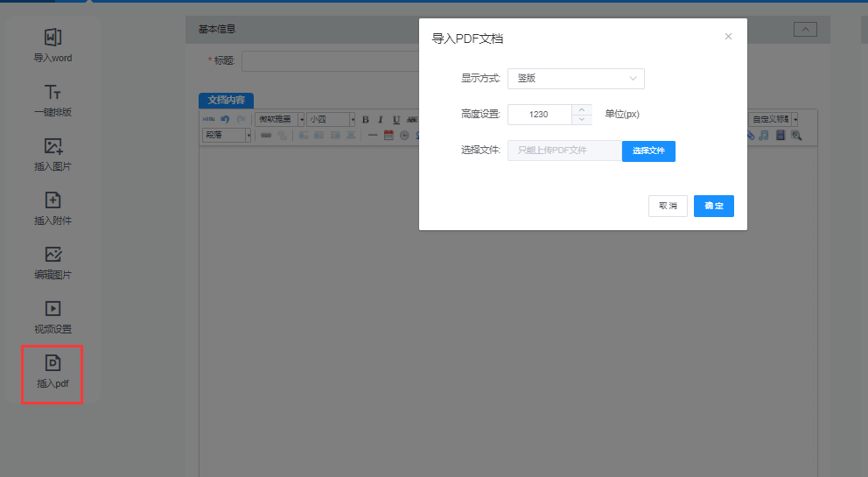Open the 微软雅黑 font family dropdown

(x=280, y=120)
